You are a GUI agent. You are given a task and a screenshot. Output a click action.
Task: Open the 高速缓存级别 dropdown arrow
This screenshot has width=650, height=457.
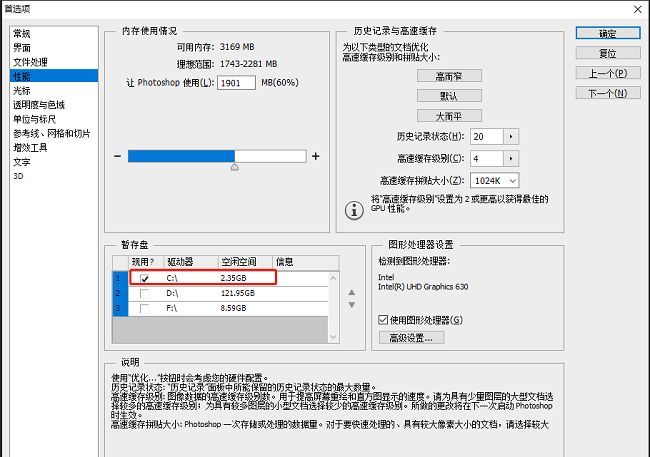pyautogui.click(x=511, y=158)
